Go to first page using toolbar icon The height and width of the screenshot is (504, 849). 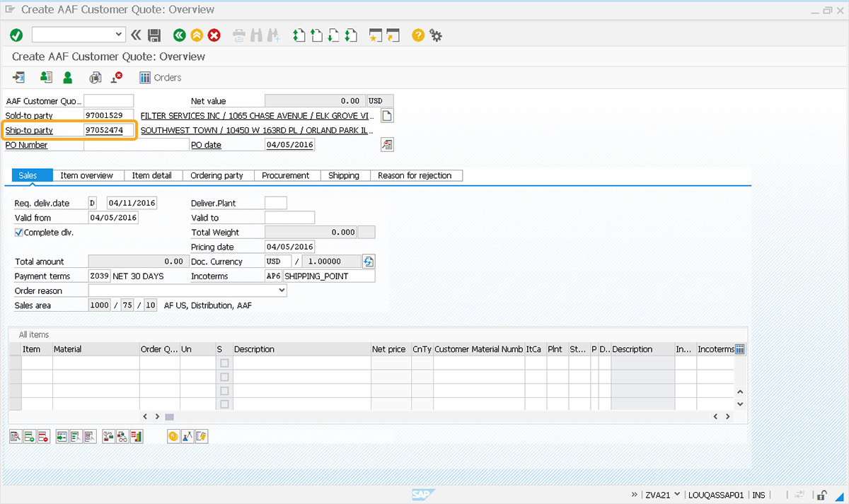tap(299, 35)
